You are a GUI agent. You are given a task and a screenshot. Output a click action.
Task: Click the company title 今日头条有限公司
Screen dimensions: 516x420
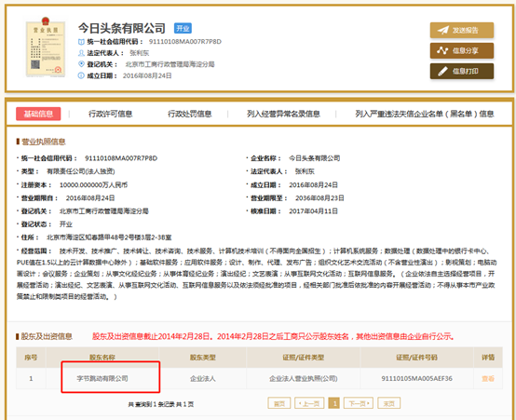[122, 28]
